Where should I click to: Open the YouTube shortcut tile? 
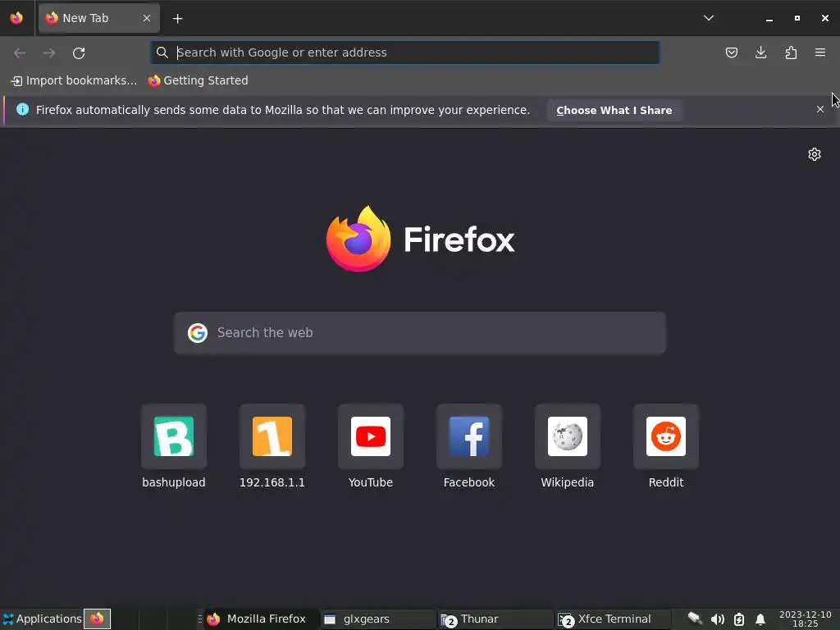[x=371, y=447]
